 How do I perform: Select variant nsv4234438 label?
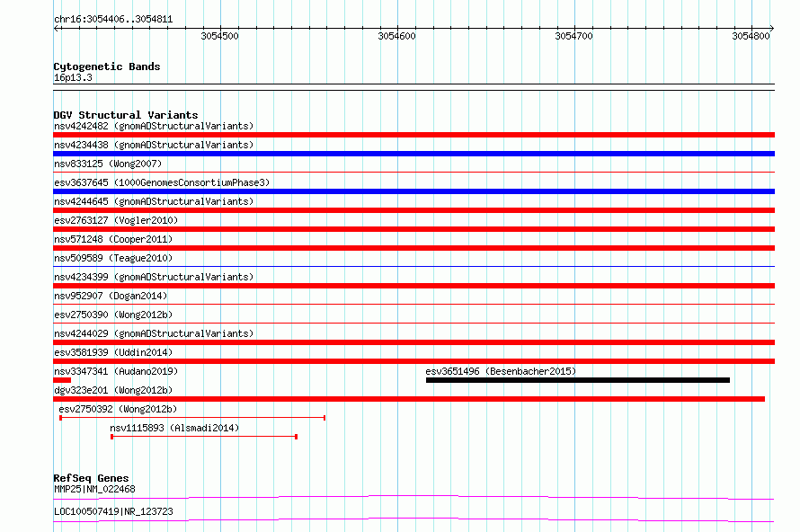[x=154, y=145]
